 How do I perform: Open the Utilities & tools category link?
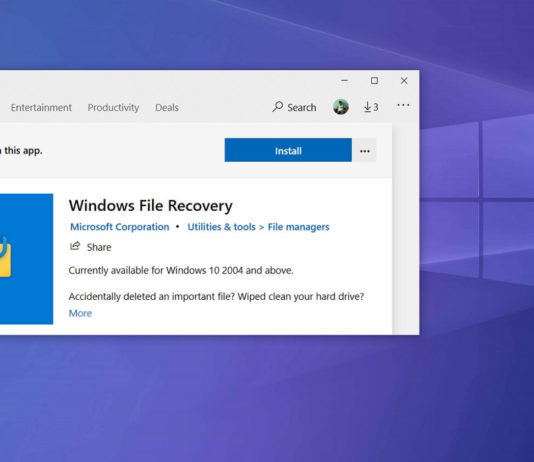221,227
